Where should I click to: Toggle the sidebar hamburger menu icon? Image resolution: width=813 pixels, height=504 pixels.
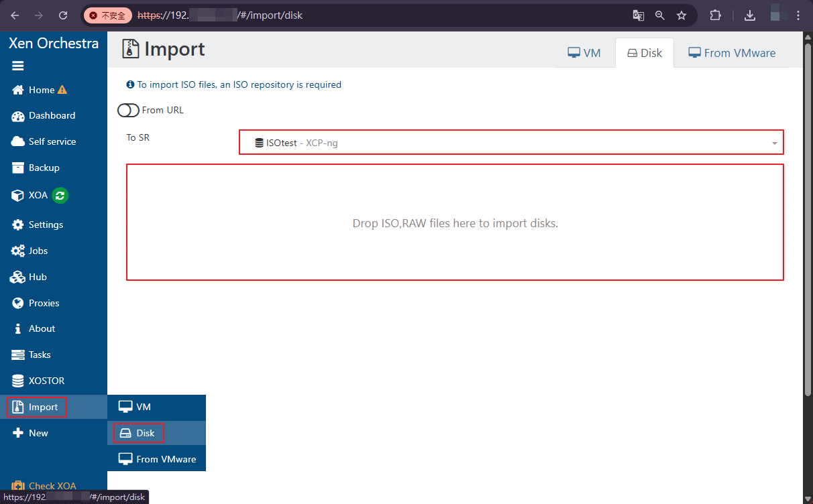tap(18, 66)
